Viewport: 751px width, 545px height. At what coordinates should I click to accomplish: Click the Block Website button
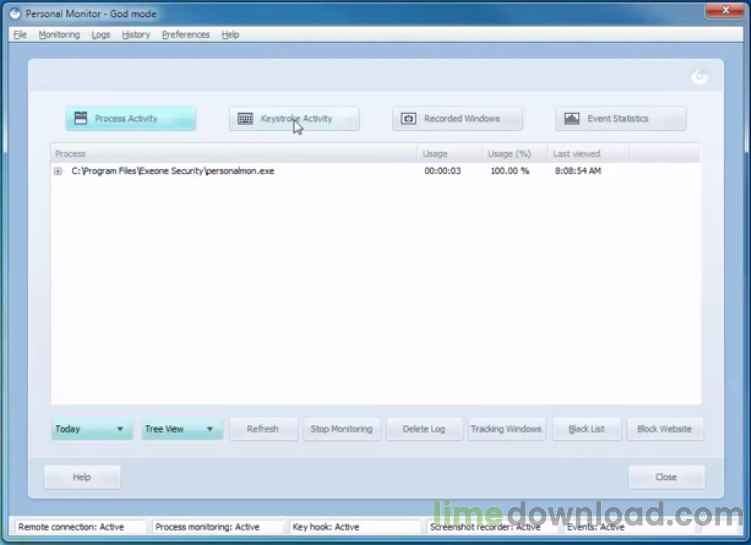tap(664, 429)
